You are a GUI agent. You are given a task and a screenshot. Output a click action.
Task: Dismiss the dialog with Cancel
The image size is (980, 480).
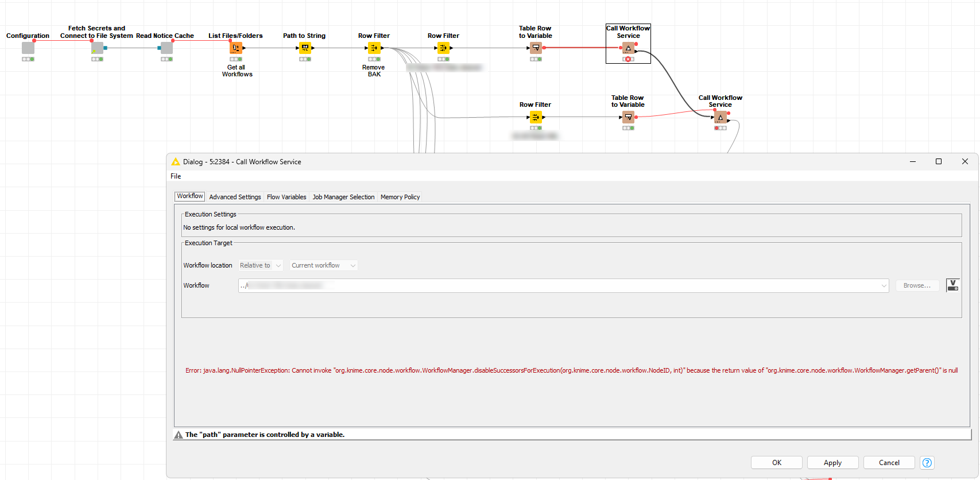[x=889, y=463]
